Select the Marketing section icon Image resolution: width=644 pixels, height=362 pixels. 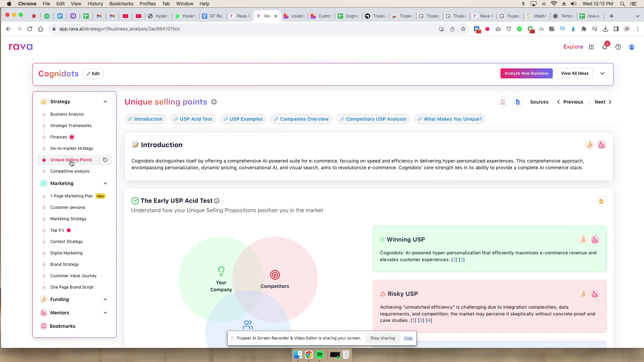[x=44, y=183]
